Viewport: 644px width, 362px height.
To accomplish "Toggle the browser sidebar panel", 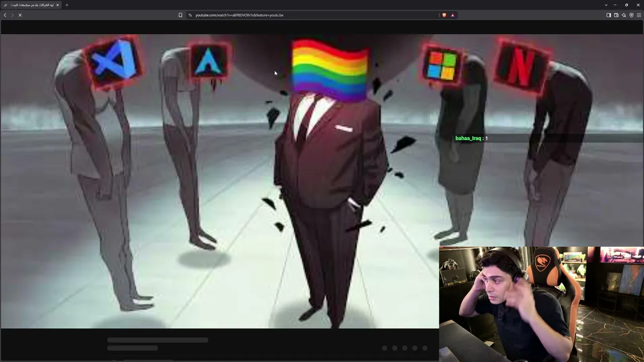I will 608,15.
